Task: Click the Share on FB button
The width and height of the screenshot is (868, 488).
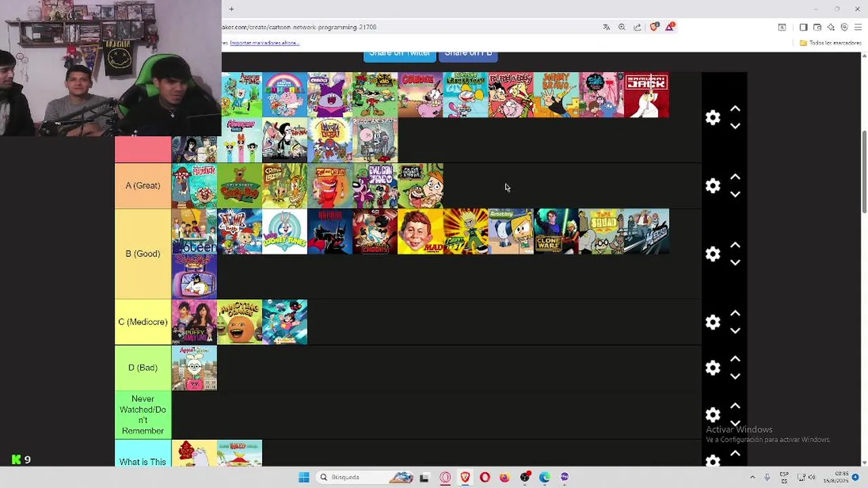Action: pyautogui.click(x=468, y=54)
